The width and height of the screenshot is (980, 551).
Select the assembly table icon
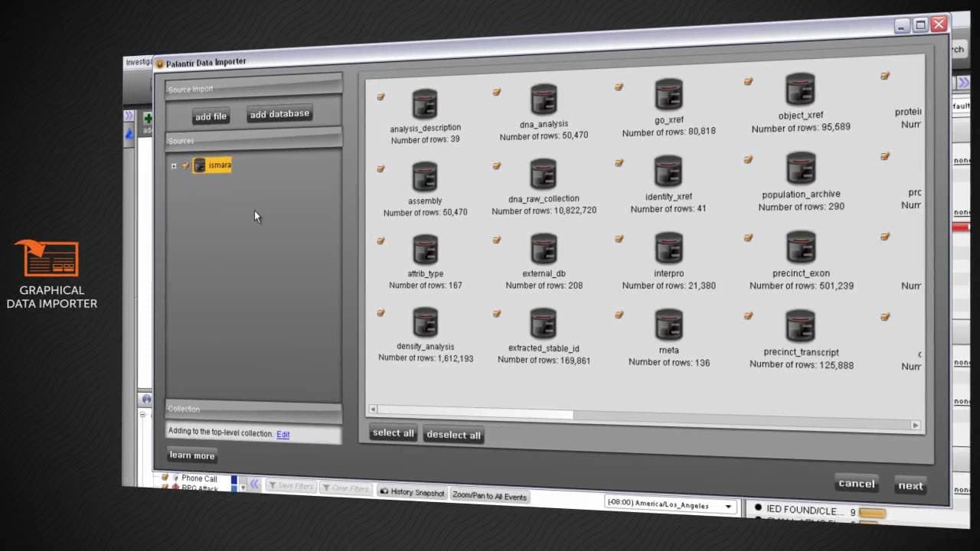424,177
